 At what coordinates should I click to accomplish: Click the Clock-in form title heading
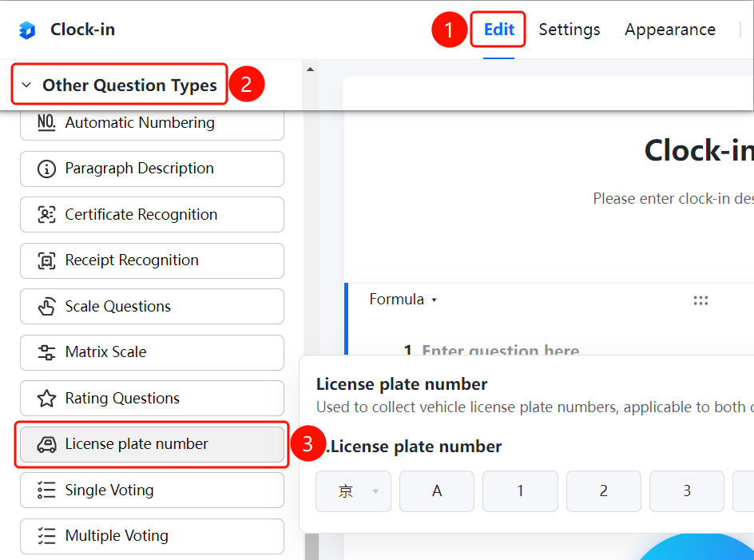(699, 150)
